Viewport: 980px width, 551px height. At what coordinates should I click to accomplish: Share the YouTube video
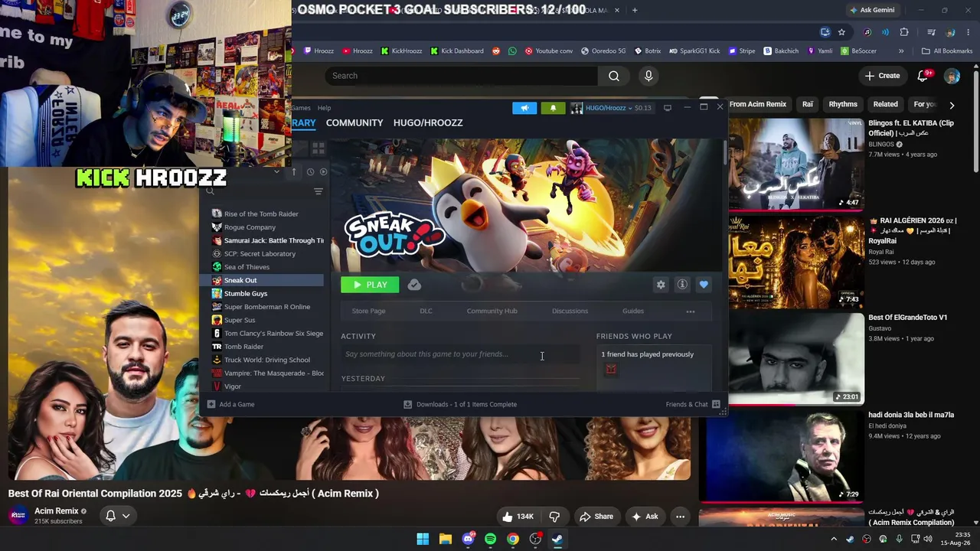click(596, 517)
